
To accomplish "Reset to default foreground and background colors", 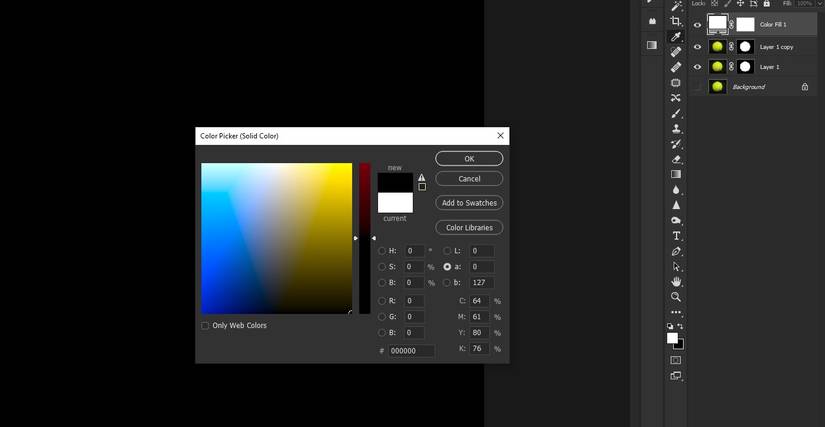I will coord(670,326).
